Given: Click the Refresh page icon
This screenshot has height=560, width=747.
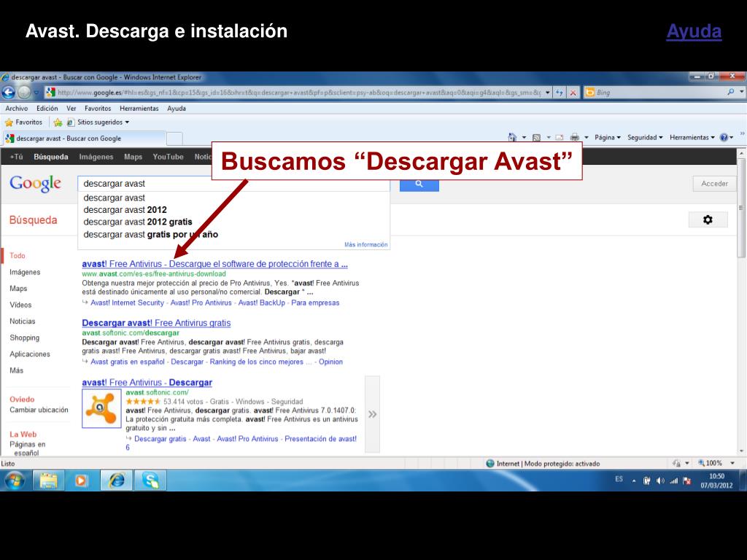Looking at the screenshot, I should [560, 93].
